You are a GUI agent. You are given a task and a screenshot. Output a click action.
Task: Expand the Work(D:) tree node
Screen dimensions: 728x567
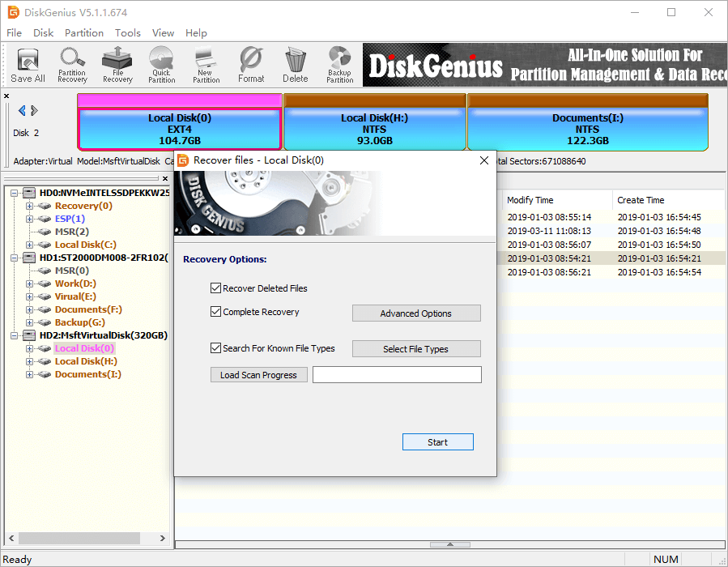coord(30,283)
